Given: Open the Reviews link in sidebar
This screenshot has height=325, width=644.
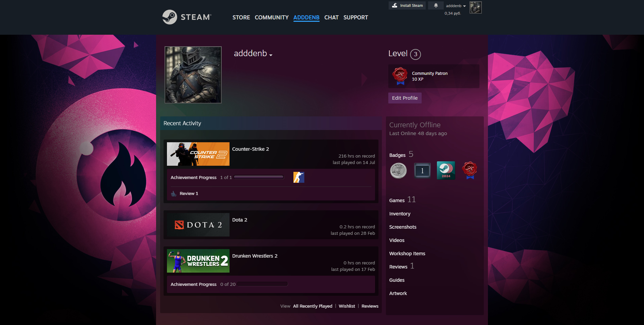Looking at the screenshot, I should (398, 267).
